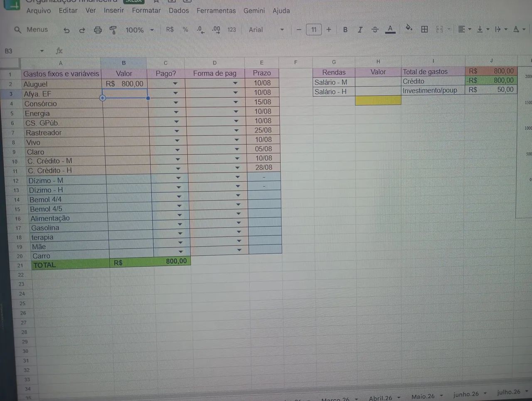Click the fx formula bar icon
The width and height of the screenshot is (532, 401).
coord(59,51)
